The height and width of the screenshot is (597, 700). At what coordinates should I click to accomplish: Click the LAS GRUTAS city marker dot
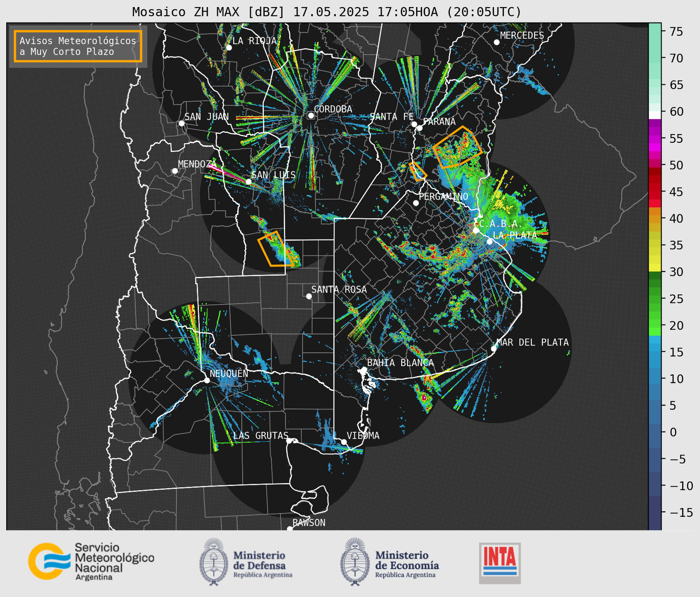coord(289,440)
